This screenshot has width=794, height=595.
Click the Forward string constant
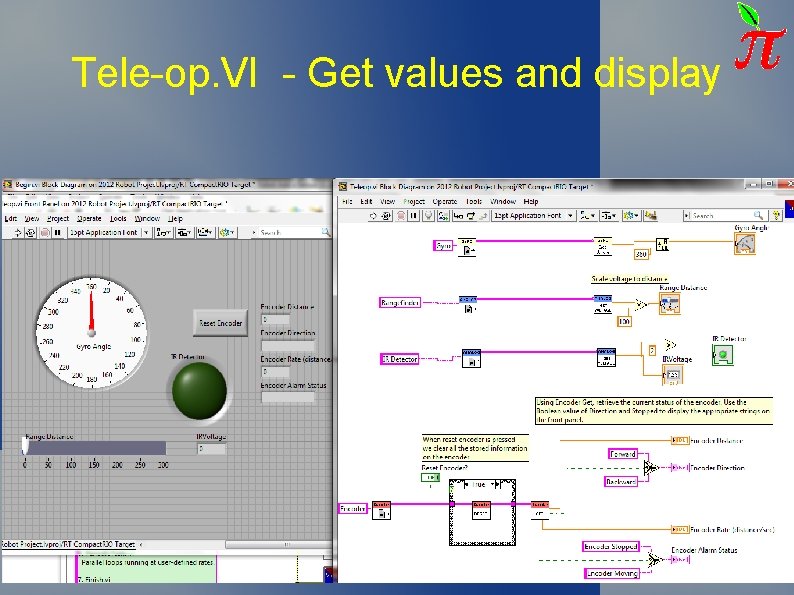point(622,454)
